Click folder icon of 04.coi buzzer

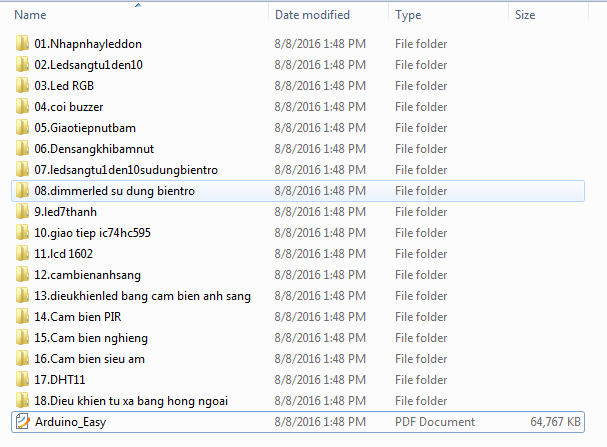[x=22, y=106]
